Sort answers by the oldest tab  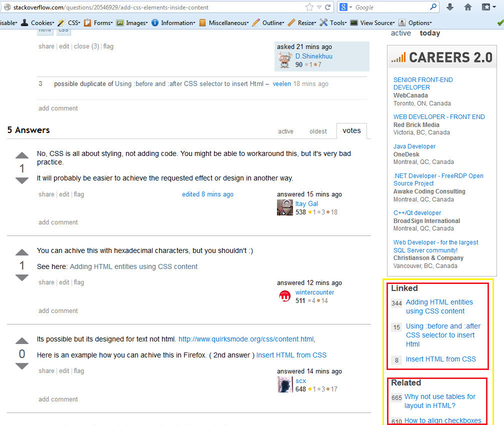[x=318, y=131]
